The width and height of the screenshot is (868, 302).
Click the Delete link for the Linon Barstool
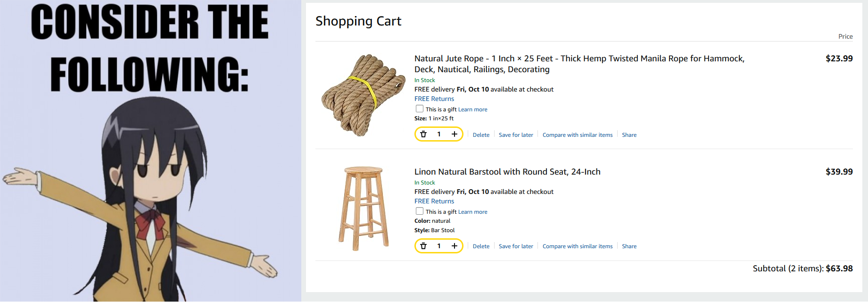481,246
